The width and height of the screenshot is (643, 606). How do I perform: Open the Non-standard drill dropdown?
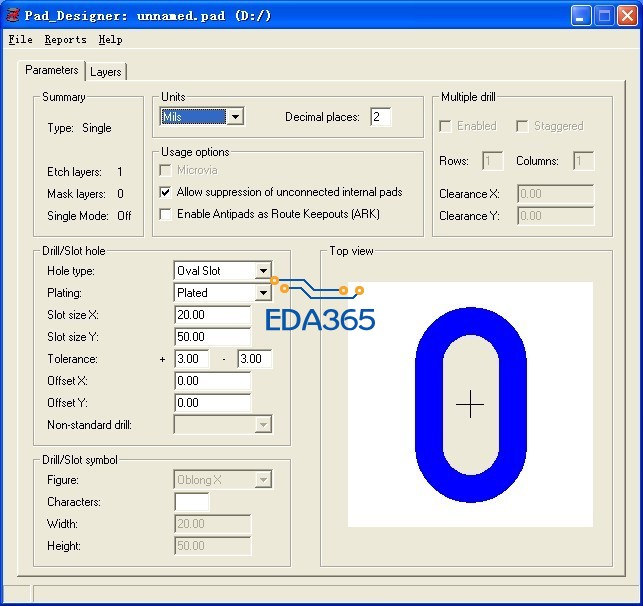[263, 425]
